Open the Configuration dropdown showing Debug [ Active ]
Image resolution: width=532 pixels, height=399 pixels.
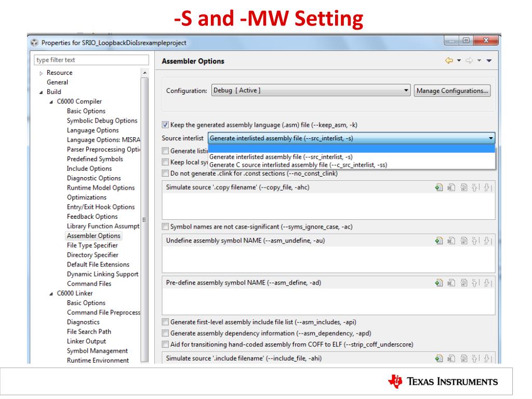[311, 90]
